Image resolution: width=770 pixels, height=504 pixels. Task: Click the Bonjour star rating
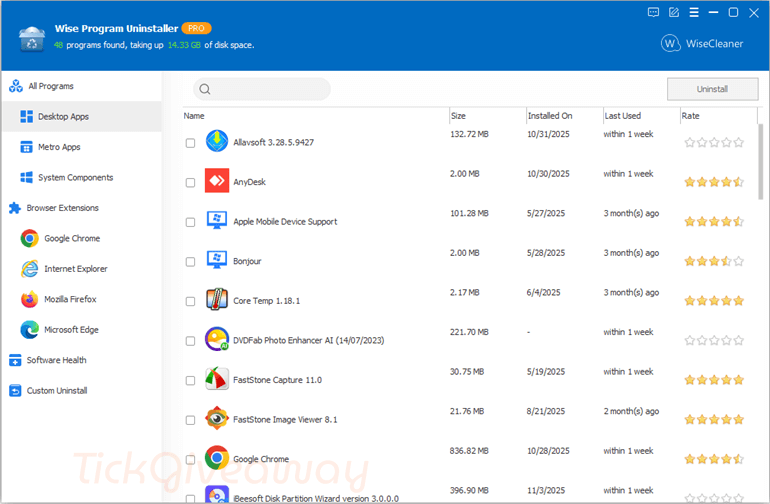pyautogui.click(x=714, y=261)
